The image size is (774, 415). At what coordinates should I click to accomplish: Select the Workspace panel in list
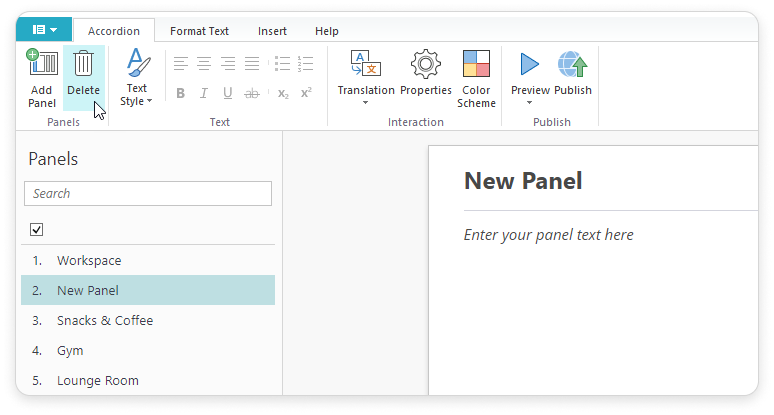click(89, 260)
